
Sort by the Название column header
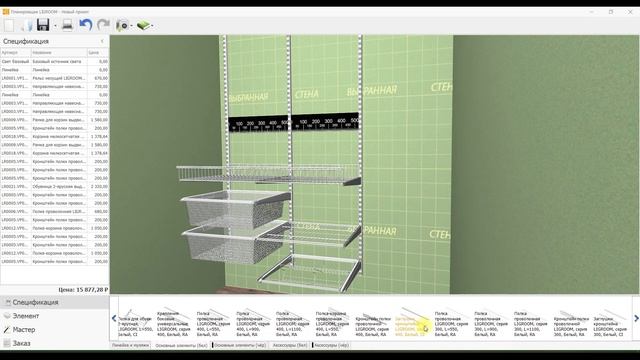pos(59,52)
